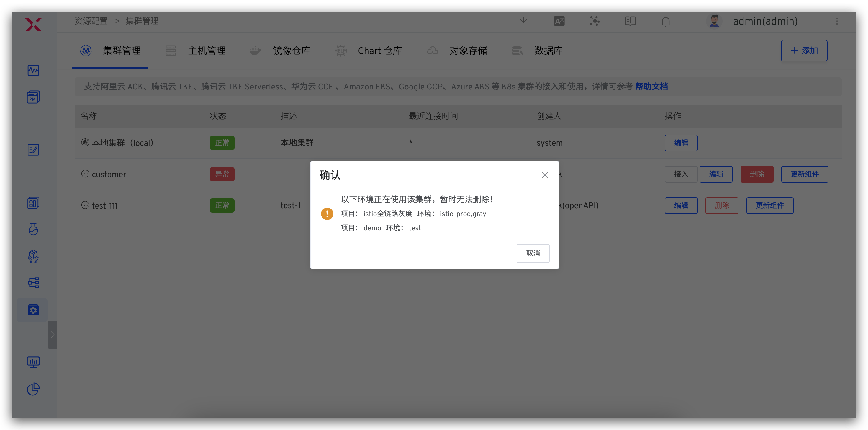Click the waveform monitor icon in sidebar
868x430 pixels.
pos(33,71)
